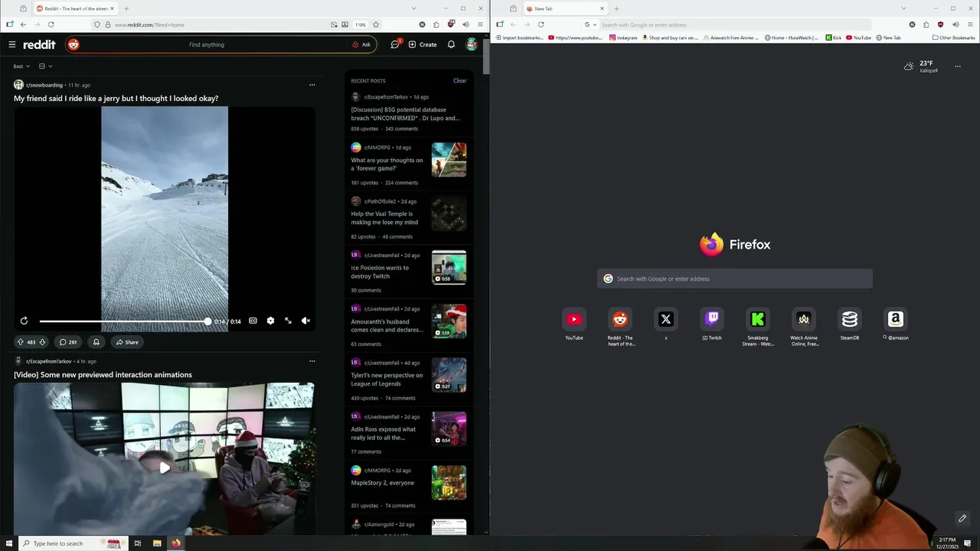Open the Firefox icon in taskbar

tap(176, 543)
